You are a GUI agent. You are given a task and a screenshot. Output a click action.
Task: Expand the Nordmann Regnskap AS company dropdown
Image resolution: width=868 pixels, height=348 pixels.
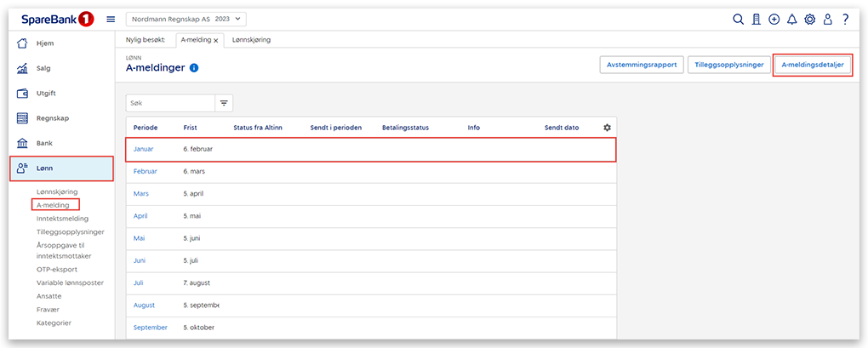point(187,19)
